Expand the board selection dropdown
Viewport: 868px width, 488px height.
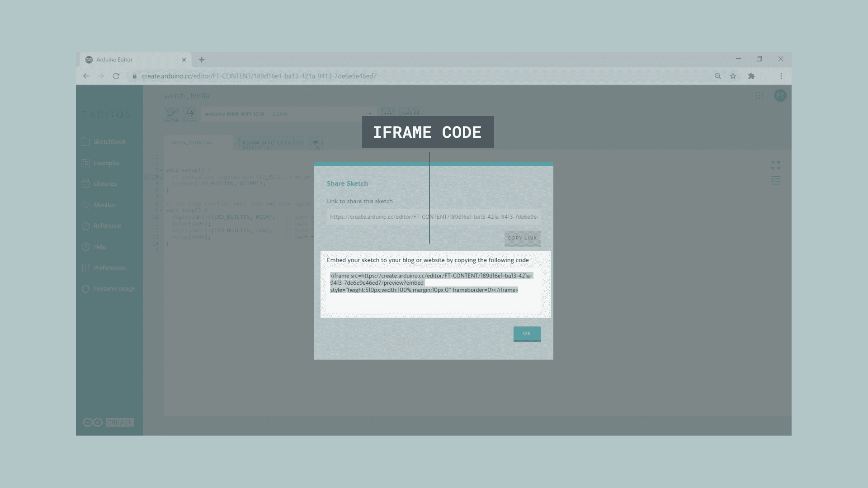coord(370,114)
